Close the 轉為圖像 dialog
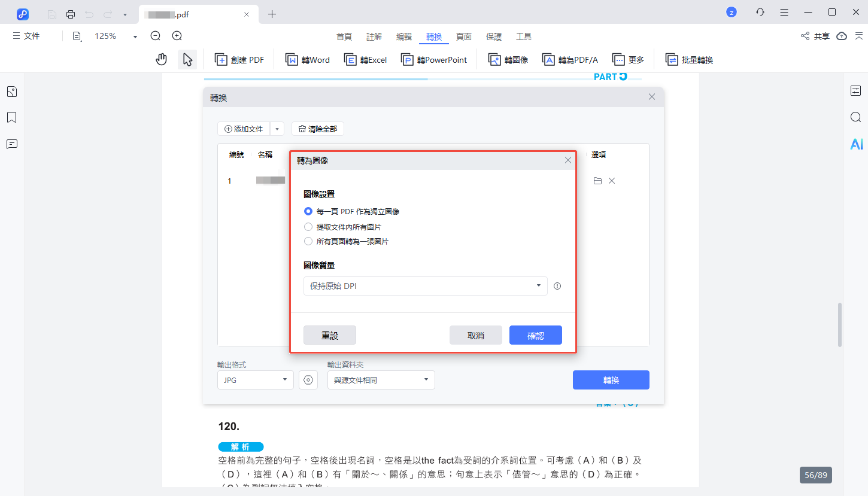 pos(568,160)
